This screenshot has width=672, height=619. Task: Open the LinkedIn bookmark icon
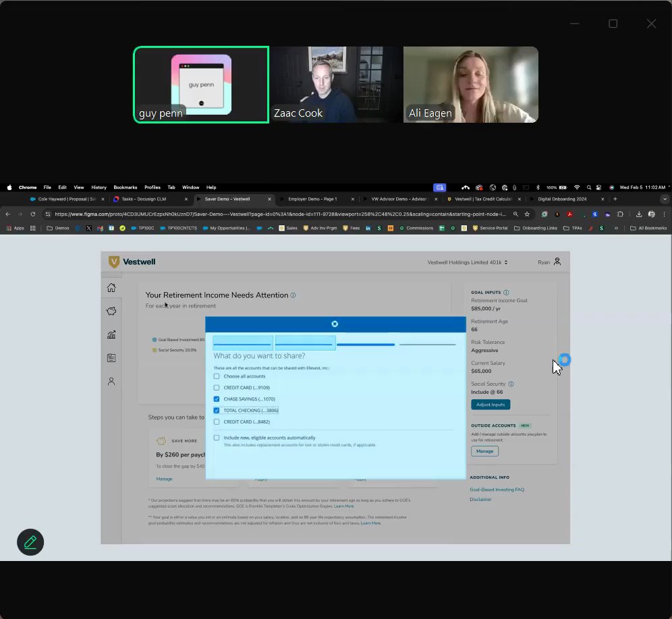tap(368, 229)
